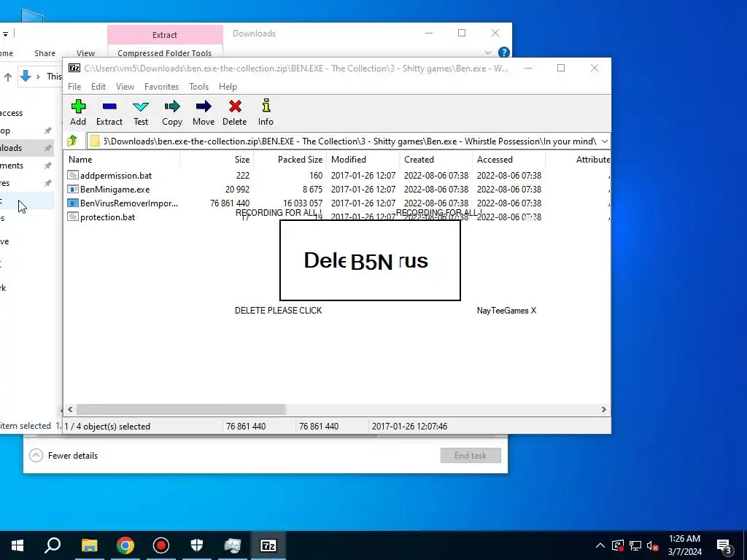Viewport: 747px width, 560px height.
Task: Open the Share tab in Explorer
Action: pos(44,52)
